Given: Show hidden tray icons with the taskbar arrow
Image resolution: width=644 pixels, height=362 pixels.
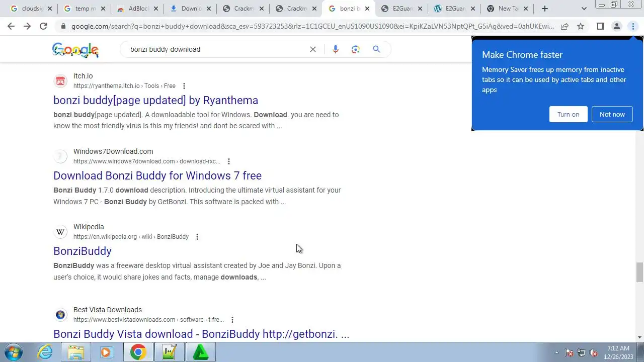Looking at the screenshot, I should tap(556, 352).
